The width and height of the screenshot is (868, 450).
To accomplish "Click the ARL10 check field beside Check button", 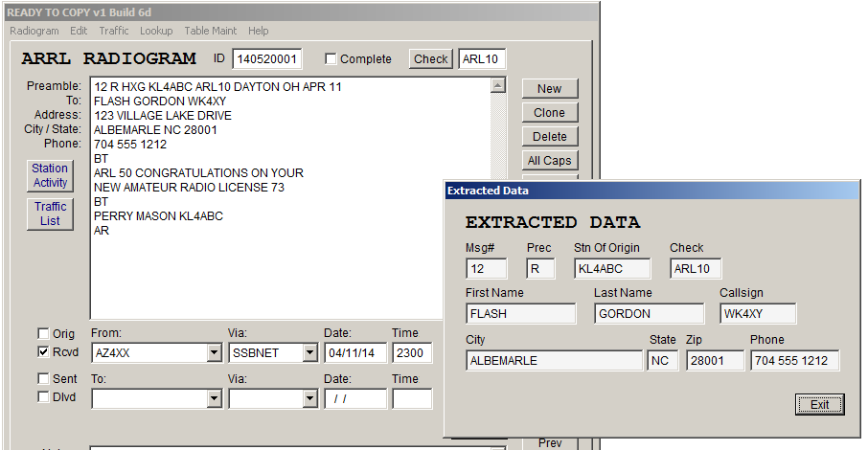I will click(482, 59).
